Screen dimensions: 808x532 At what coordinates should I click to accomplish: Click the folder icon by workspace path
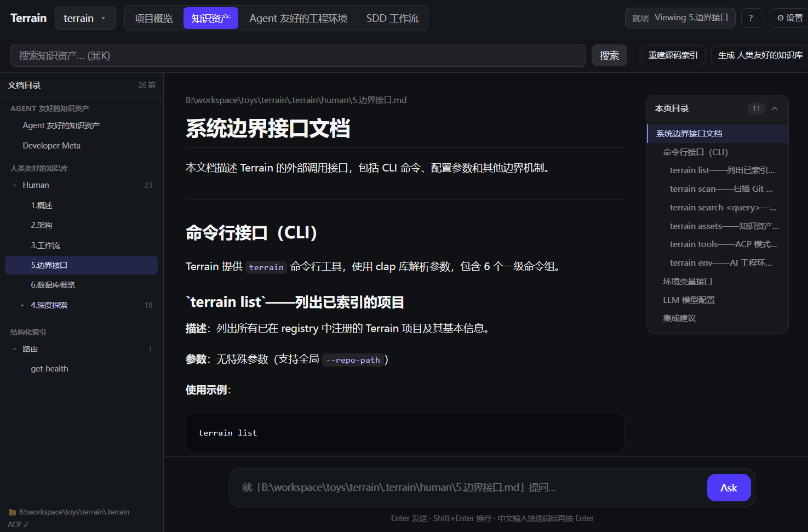pos(12,512)
